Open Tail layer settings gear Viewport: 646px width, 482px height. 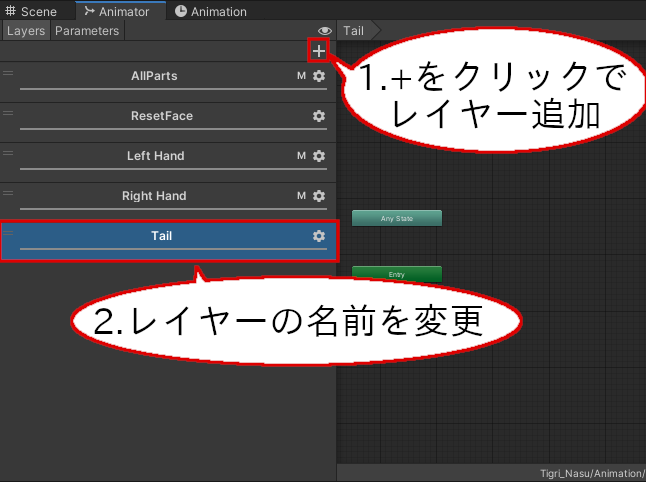click(x=318, y=236)
